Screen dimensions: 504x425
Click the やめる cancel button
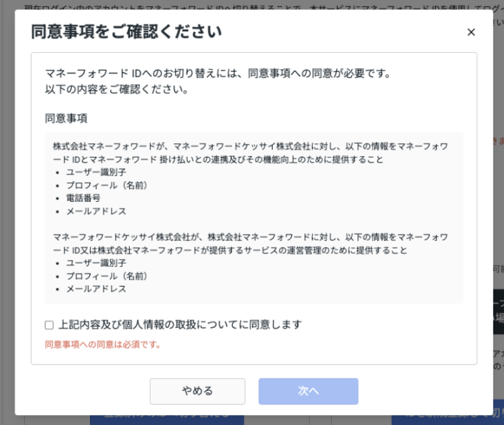197,391
